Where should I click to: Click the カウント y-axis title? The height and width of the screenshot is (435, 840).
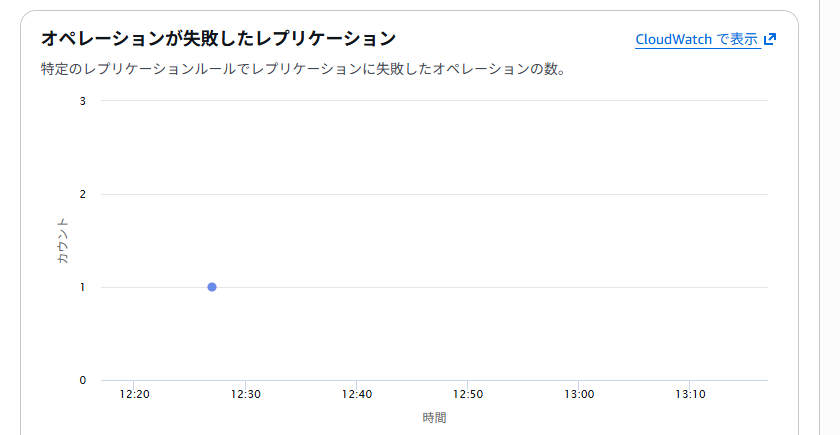pyautogui.click(x=63, y=240)
